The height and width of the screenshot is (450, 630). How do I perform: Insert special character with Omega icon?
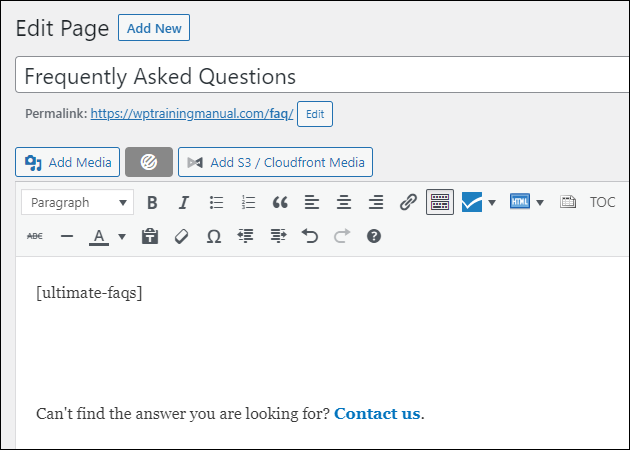point(214,236)
